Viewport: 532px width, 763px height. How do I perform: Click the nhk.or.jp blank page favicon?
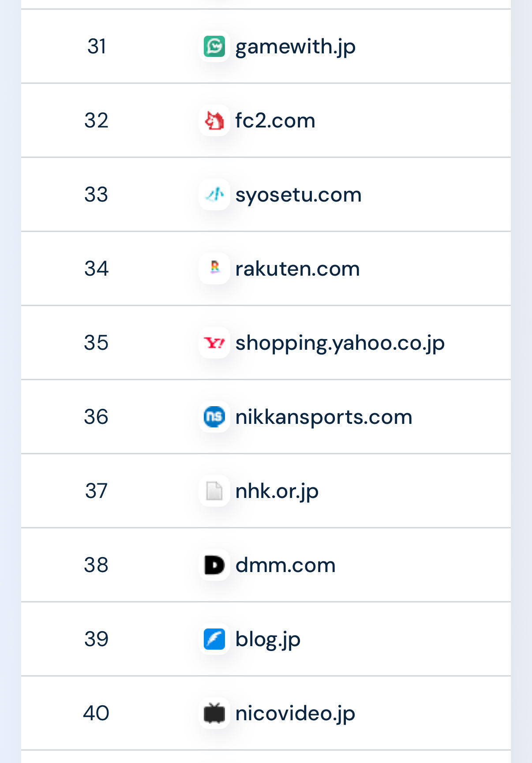point(214,491)
